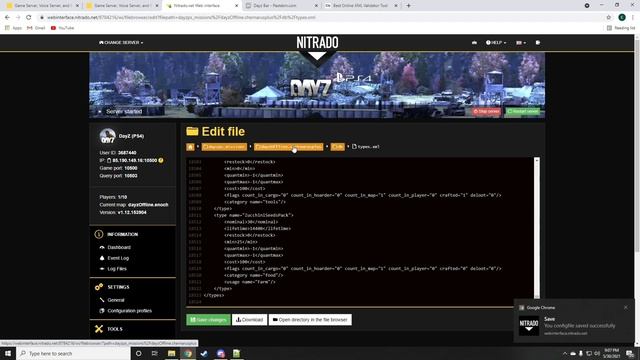The height and width of the screenshot is (360, 640).
Task: Click the code editor vertical scrollbar
Action: [x=537, y=229]
